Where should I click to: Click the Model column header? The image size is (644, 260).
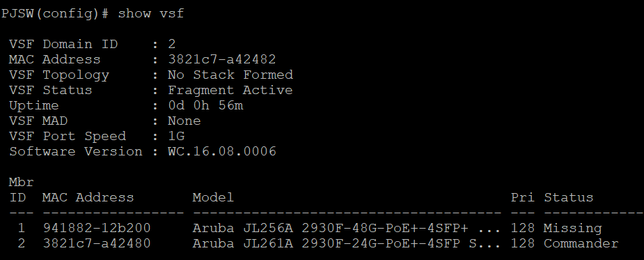pos(213,197)
